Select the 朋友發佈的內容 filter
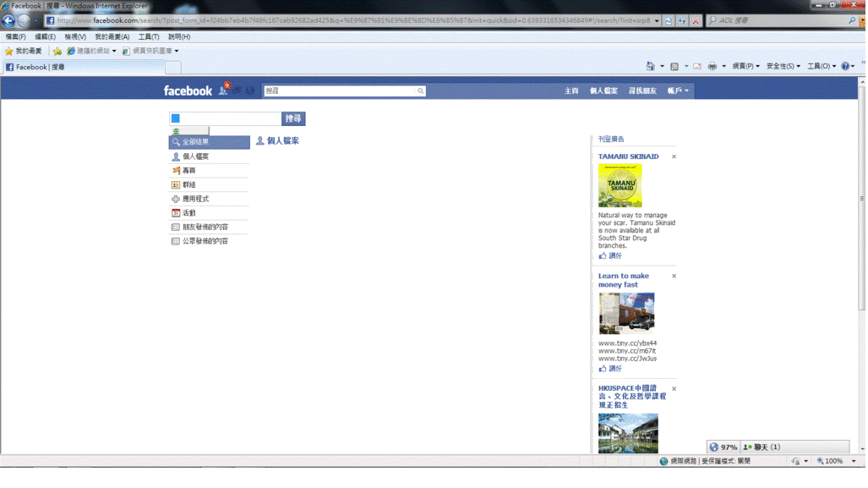 pyautogui.click(x=210, y=228)
